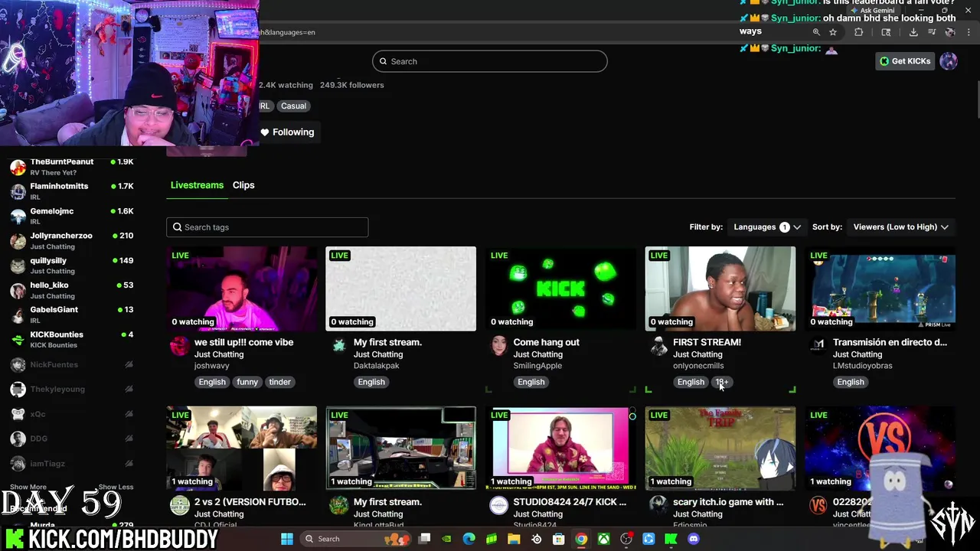This screenshot has height=551, width=980.
Task: Open TheBurntPeanut in the sidebar
Action: (x=72, y=167)
